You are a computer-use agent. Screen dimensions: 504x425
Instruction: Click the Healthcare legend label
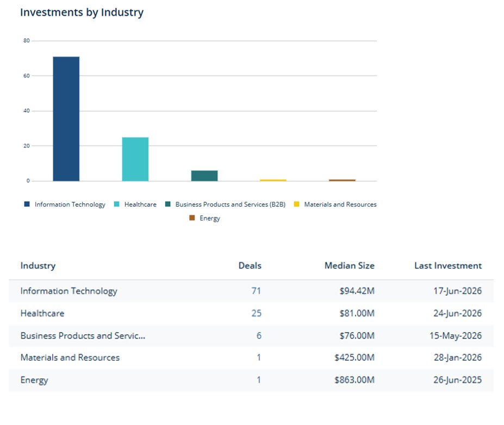140,204
